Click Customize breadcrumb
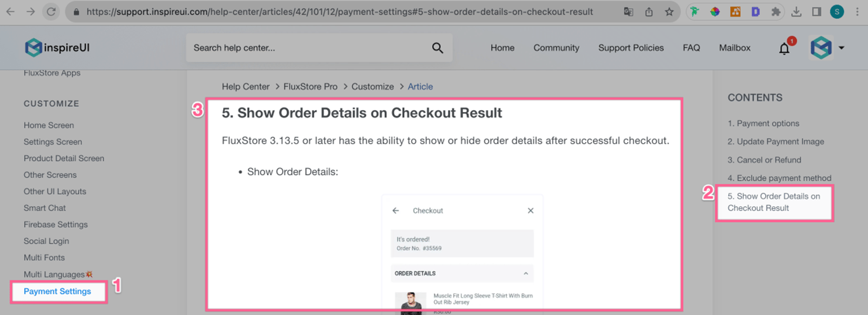Image resolution: width=868 pixels, height=315 pixels. 373,87
